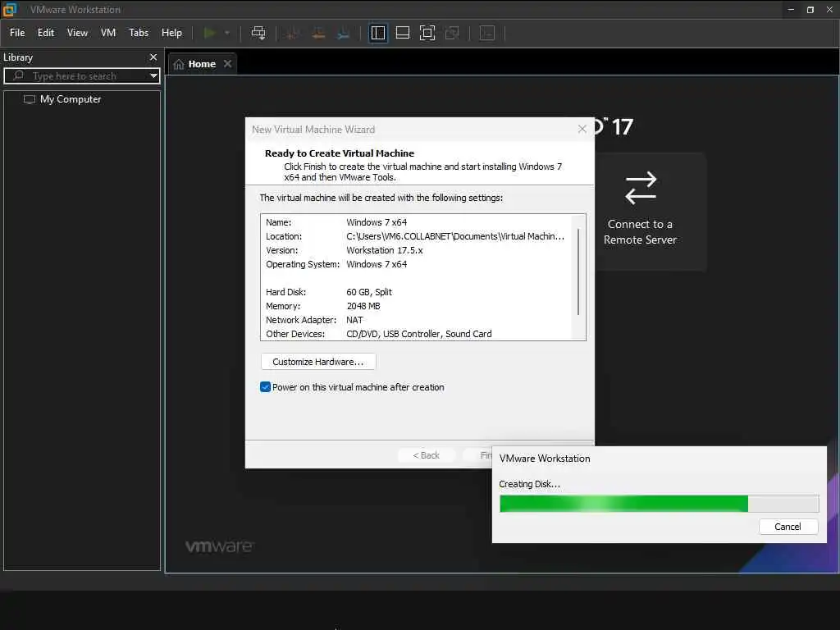The height and width of the screenshot is (630, 840).
Task: Click the '60 GB, Split' hard disk value
Action: 368,292
